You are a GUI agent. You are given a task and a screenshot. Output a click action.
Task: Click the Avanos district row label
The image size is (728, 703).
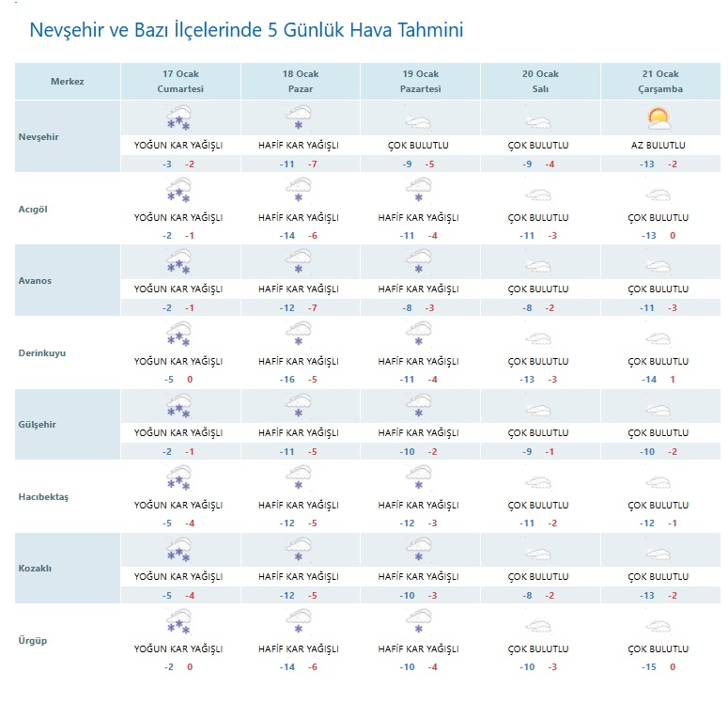coord(36,280)
